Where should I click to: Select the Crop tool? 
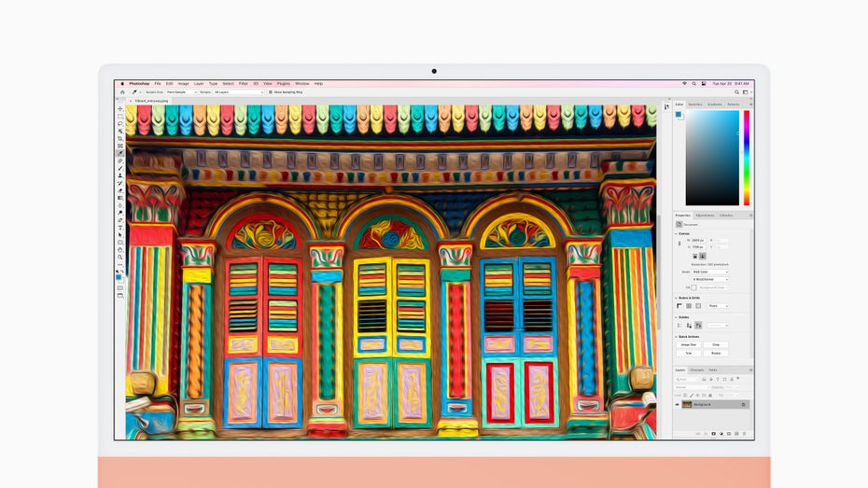click(120, 139)
